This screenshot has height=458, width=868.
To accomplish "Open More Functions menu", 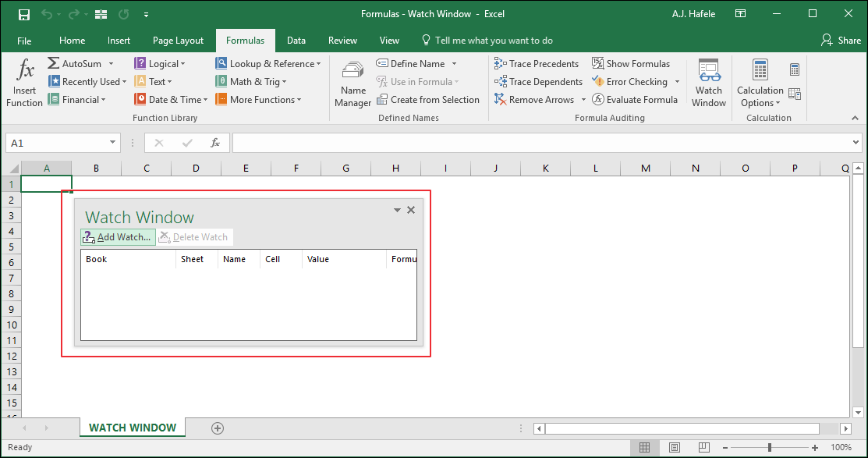I will click(x=258, y=100).
